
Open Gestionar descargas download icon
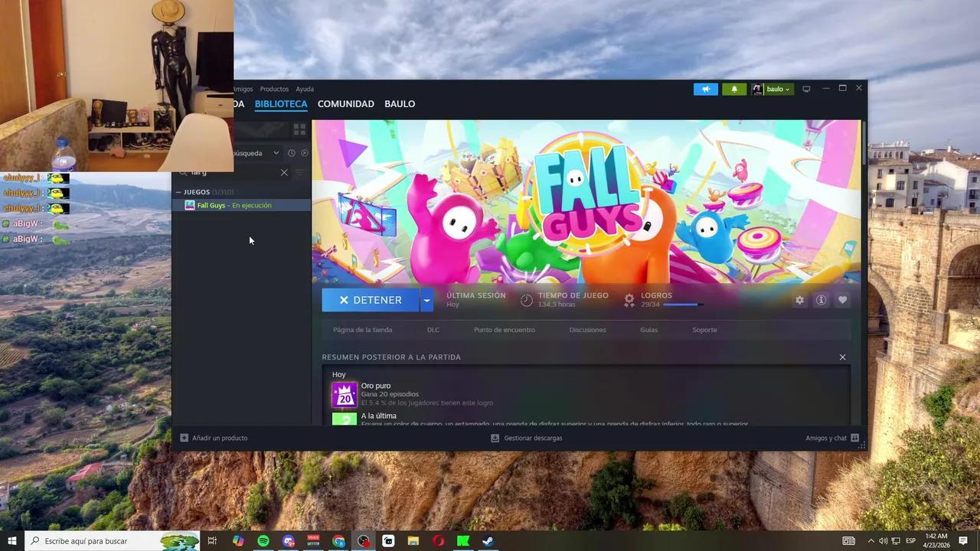pos(495,438)
